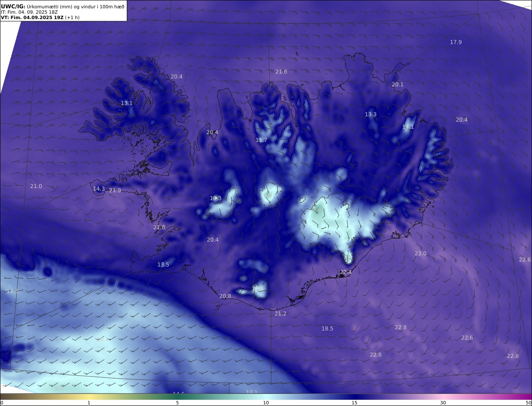Click the 13.1 value label
Screen dimensions: 532x406
pos(127,103)
